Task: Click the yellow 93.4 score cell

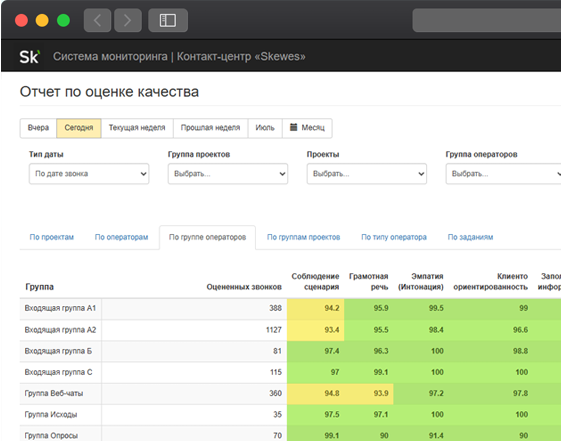Action: pyautogui.click(x=316, y=330)
